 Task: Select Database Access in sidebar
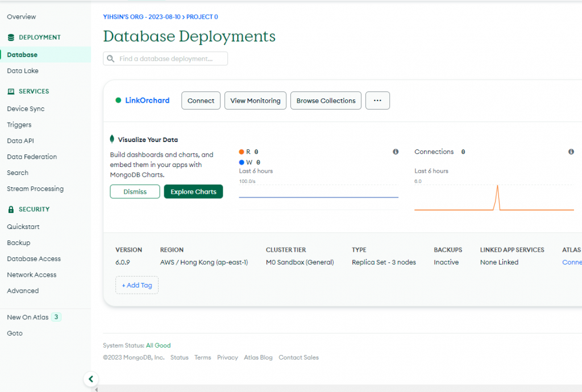[x=34, y=259]
